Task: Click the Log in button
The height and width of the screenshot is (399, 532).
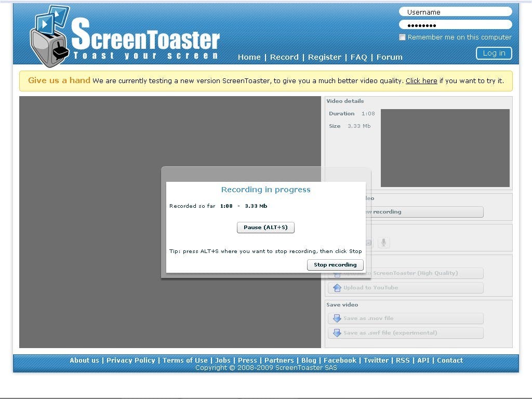Action: [494, 54]
